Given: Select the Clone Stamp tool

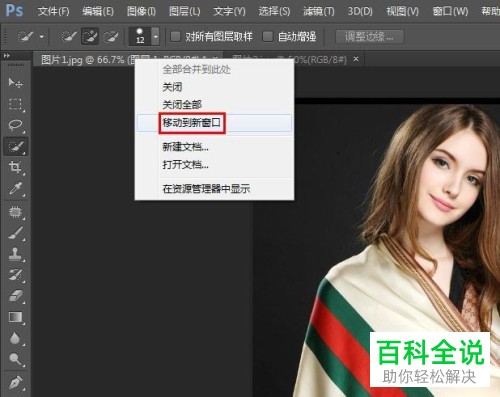Looking at the screenshot, I should point(15,254).
